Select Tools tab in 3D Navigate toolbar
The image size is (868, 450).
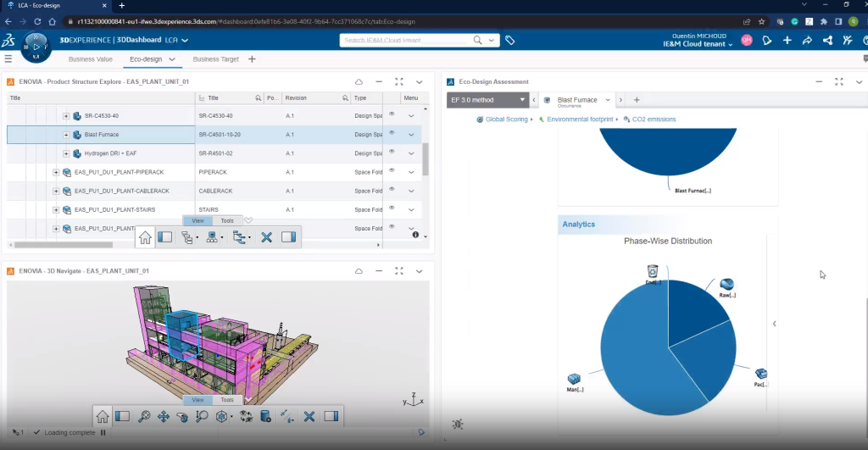(x=227, y=400)
